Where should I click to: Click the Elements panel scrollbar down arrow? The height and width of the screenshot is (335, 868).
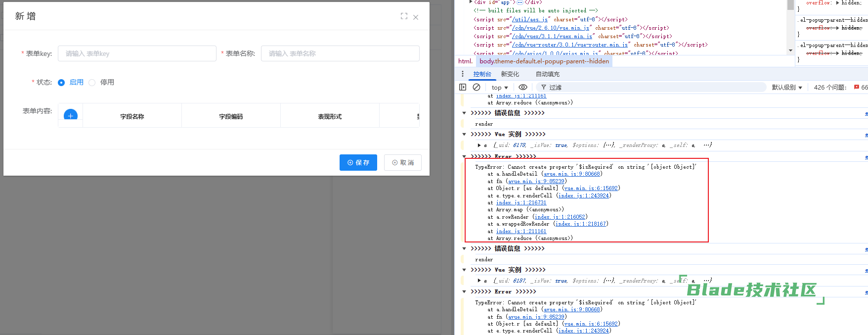[x=790, y=50]
